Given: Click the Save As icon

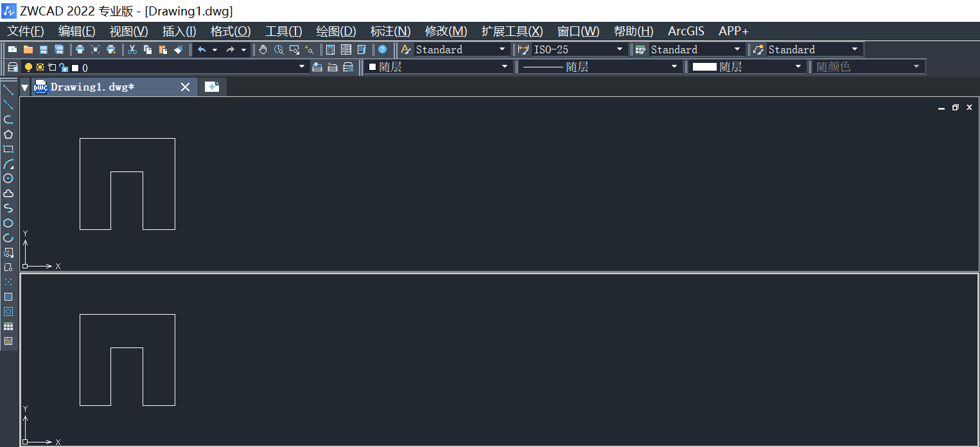Looking at the screenshot, I should coord(59,49).
